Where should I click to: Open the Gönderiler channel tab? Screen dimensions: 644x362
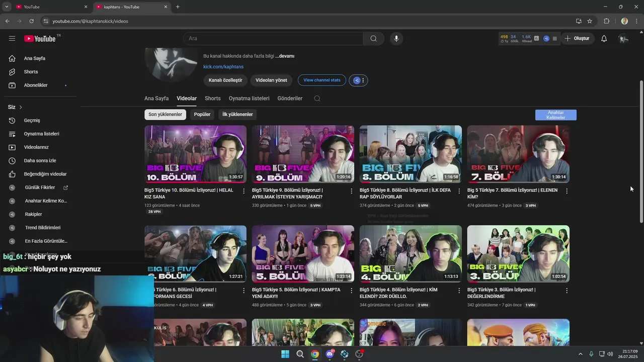click(290, 99)
